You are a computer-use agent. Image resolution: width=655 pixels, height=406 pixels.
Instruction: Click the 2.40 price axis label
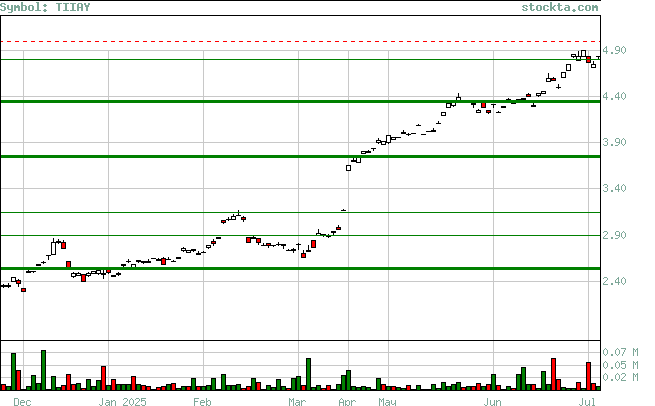[614, 281]
